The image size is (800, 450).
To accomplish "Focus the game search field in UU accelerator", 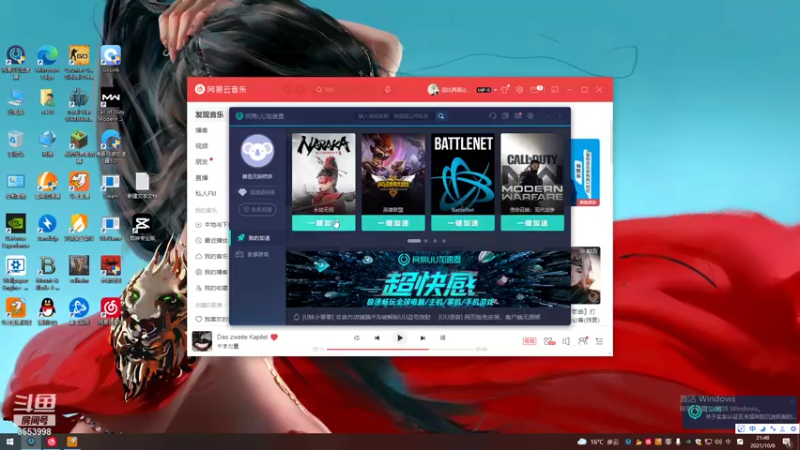I will tap(395, 116).
